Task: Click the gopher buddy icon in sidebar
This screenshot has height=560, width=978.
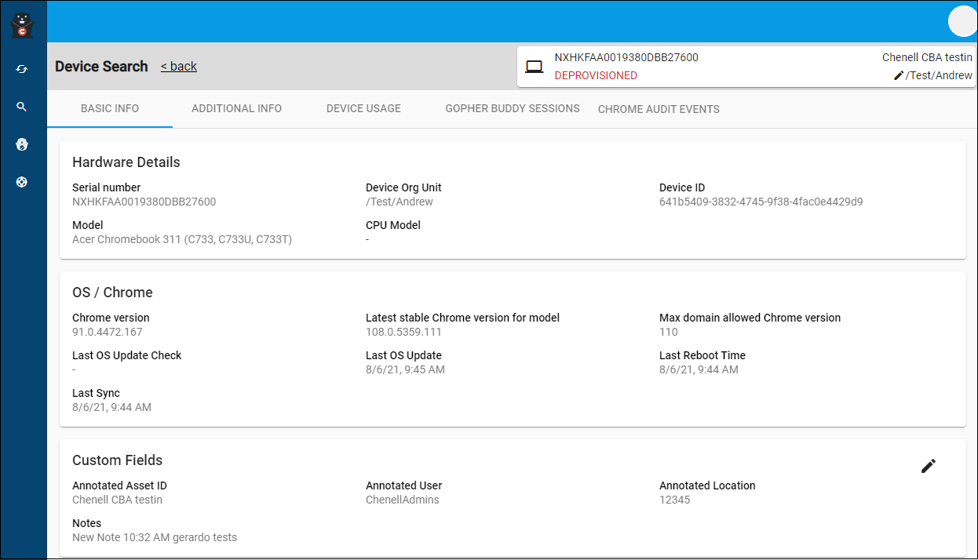Action: click(x=22, y=144)
